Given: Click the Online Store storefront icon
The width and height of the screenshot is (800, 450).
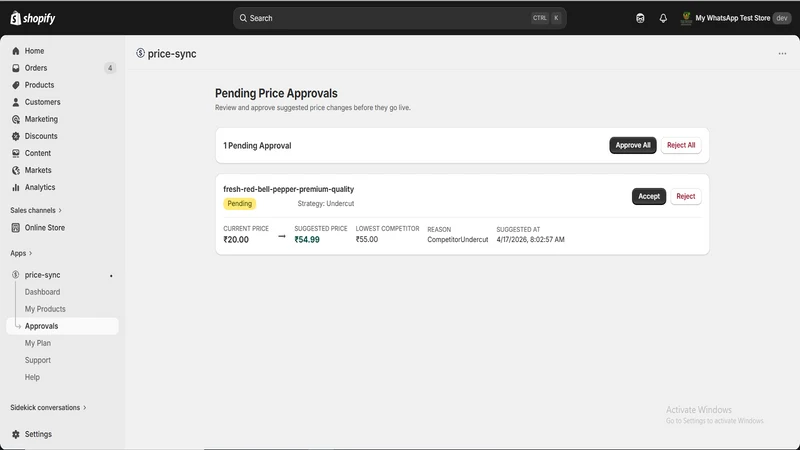Looking at the screenshot, I should tap(16, 228).
